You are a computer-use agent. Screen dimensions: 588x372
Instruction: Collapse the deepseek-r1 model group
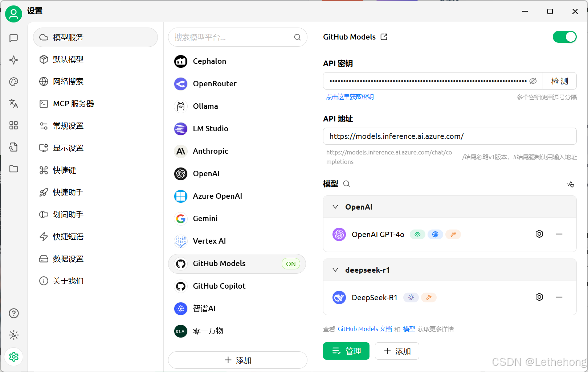335,270
